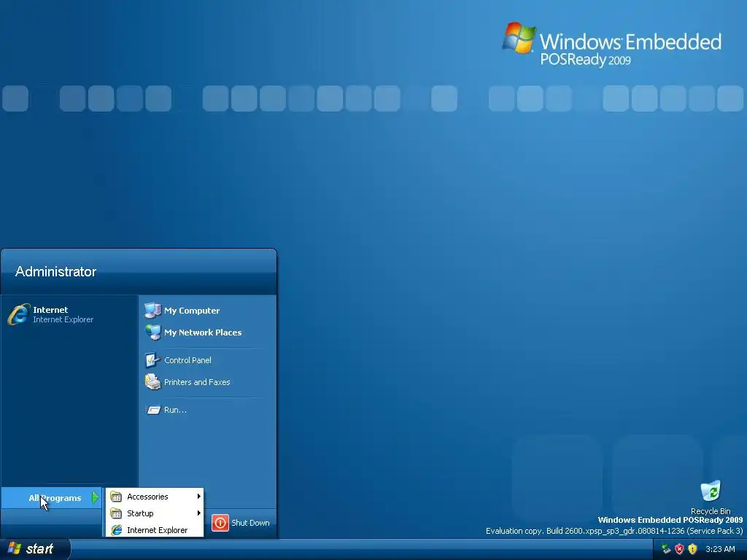
Task: Click the Internet Explorer icon in the programs submenu
Action: [116, 530]
